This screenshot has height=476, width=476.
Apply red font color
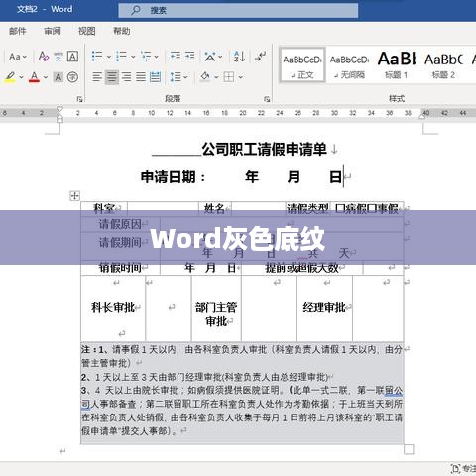34,77
